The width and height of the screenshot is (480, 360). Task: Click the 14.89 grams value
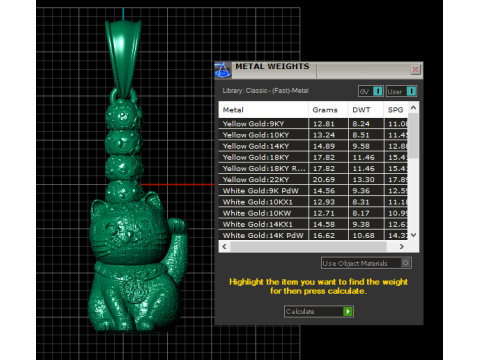coord(324,146)
